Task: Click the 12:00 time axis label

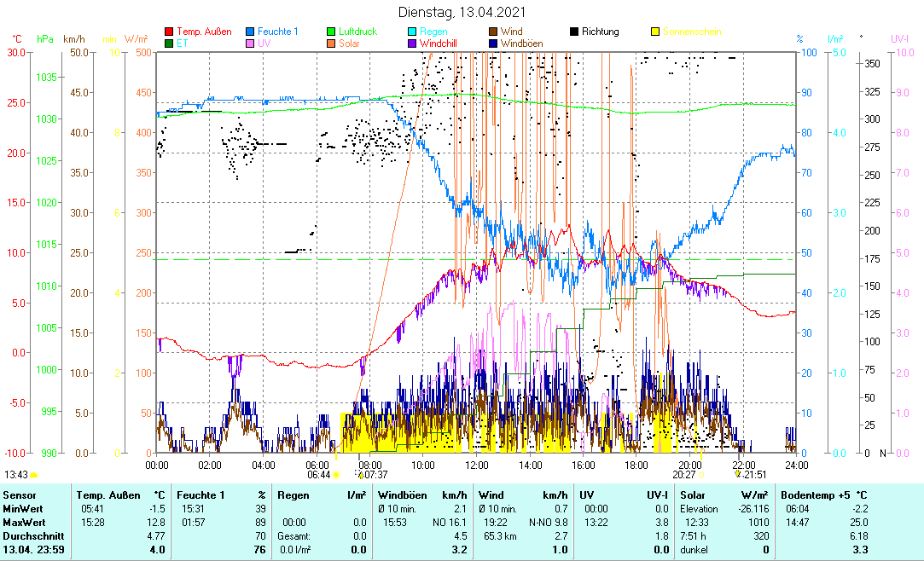Action: (x=477, y=465)
